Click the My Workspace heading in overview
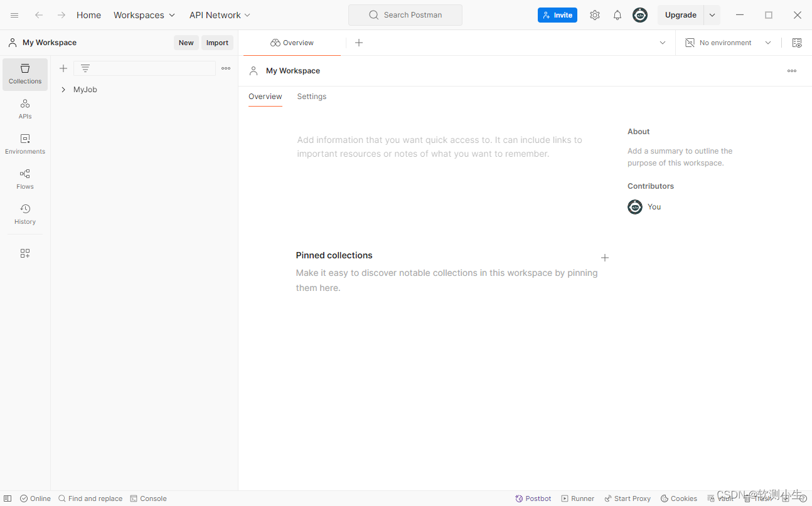This screenshot has width=812, height=506. click(x=293, y=71)
